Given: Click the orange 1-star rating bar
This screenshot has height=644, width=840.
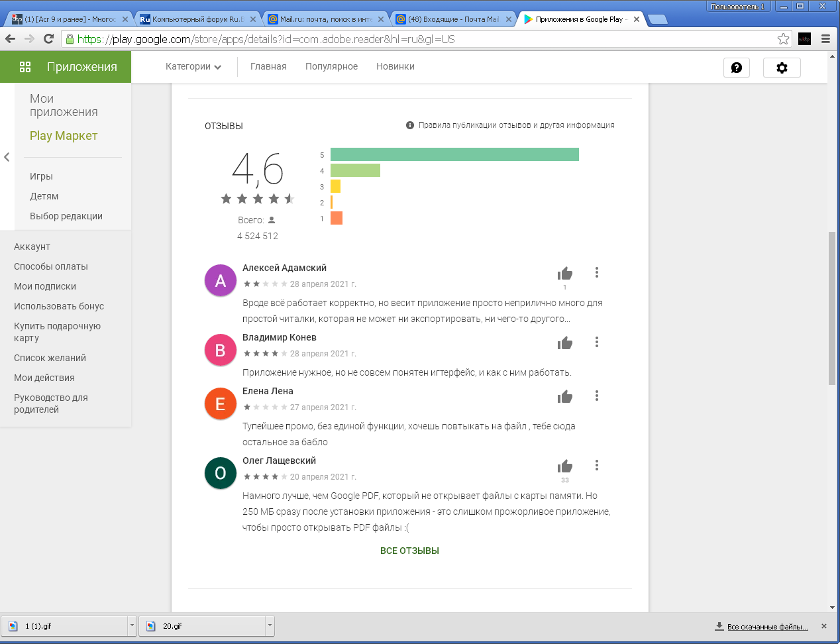Looking at the screenshot, I should tap(337, 218).
